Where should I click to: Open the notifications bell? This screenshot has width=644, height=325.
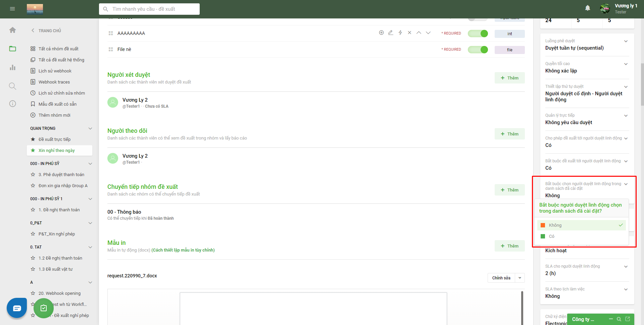point(588,8)
